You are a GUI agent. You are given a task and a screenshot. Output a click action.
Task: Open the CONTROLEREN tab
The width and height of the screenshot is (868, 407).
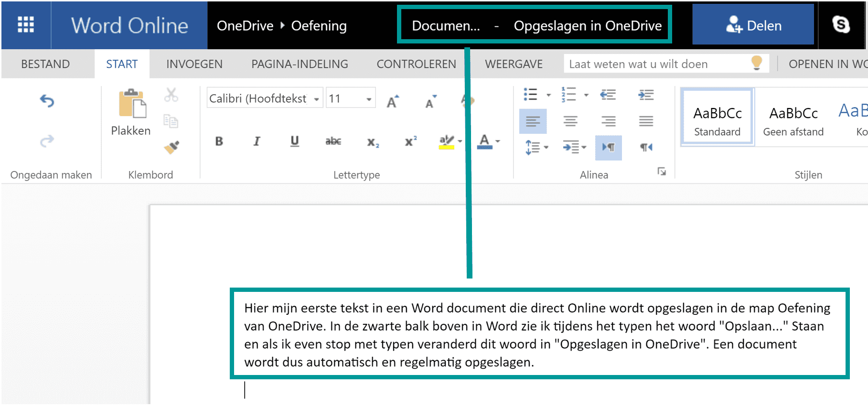click(416, 64)
